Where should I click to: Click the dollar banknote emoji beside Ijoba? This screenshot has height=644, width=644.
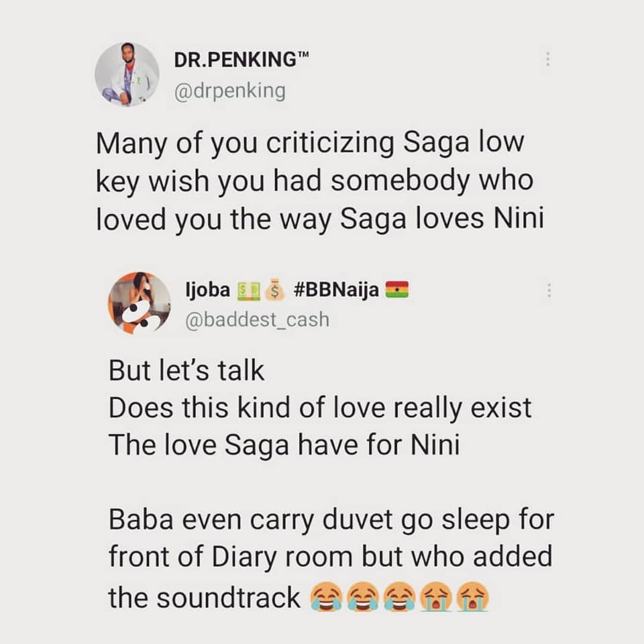click(x=247, y=290)
